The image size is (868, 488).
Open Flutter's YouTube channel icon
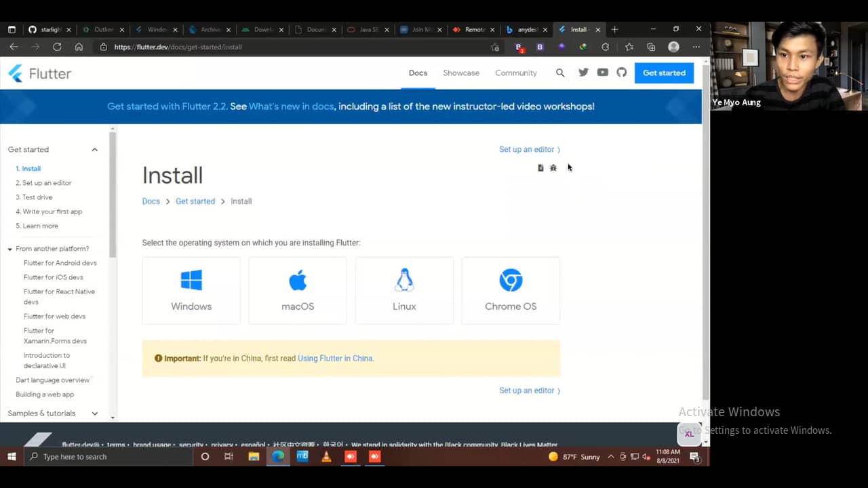tap(602, 73)
